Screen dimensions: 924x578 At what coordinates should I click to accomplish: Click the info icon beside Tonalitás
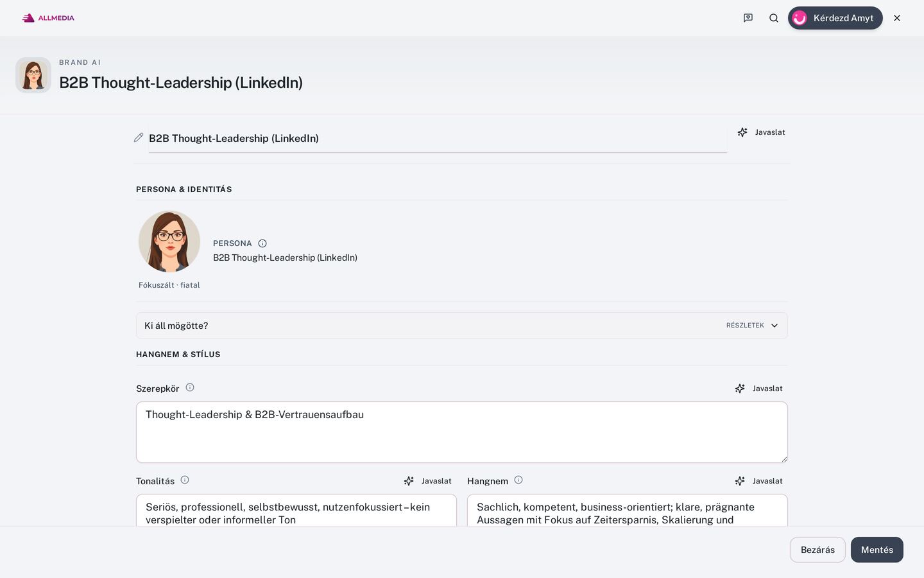pos(185,480)
